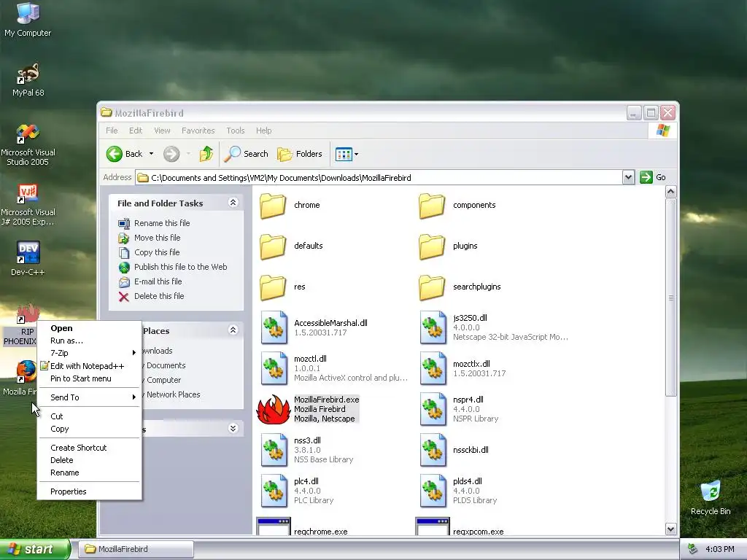
Task: Select Microsoft Visual J# 2005 desktop icon
Action: pyautogui.click(x=28, y=205)
